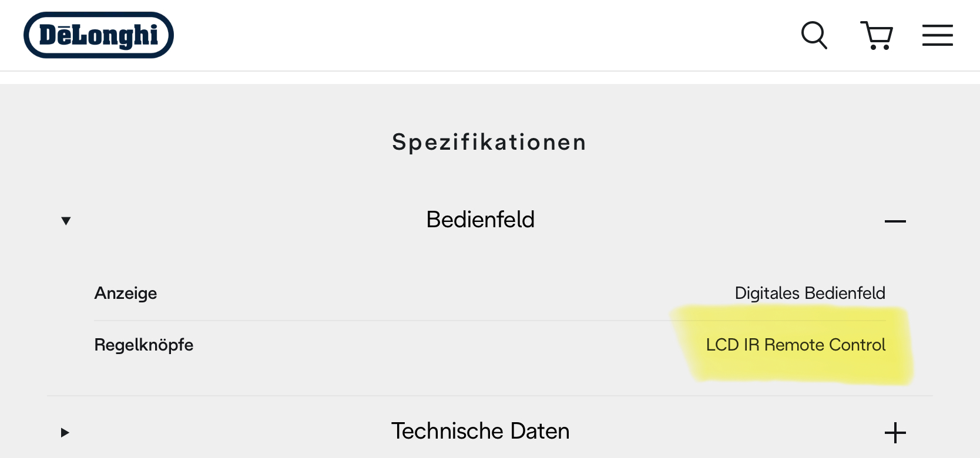Open the hamburger menu
This screenshot has height=458, width=980.
click(x=937, y=35)
